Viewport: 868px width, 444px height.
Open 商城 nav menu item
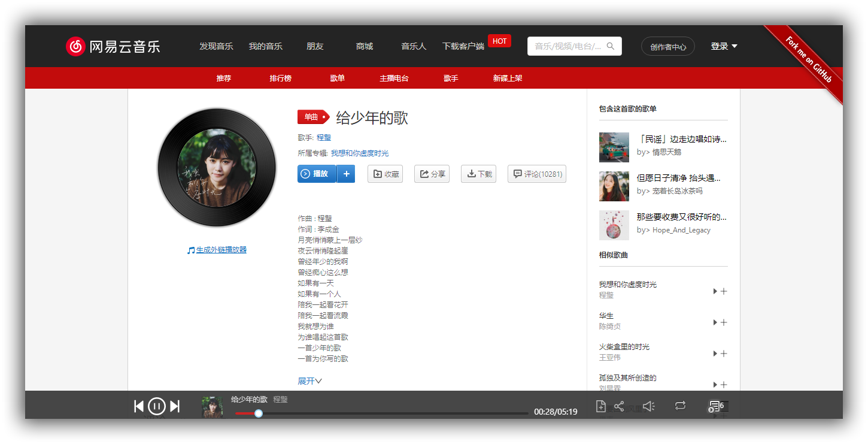coord(364,46)
